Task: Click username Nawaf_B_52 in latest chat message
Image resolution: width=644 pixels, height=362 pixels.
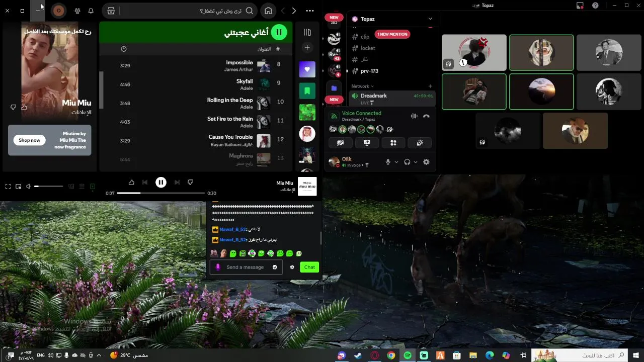Action: pyautogui.click(x=233, y=240)
